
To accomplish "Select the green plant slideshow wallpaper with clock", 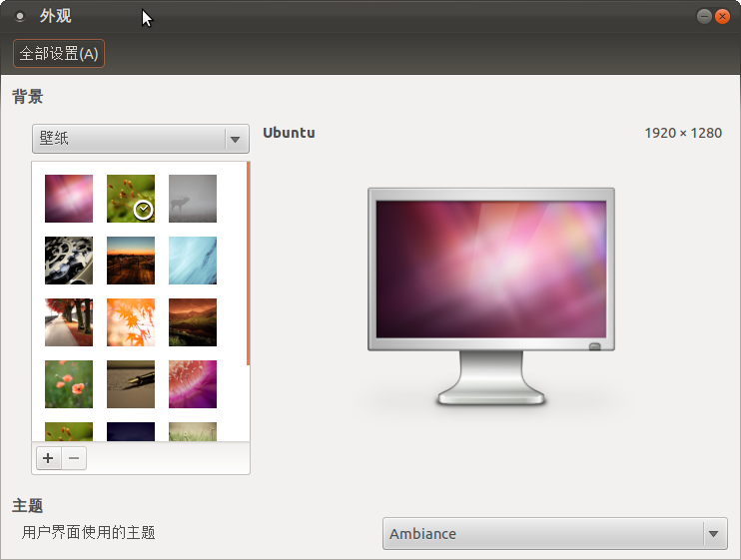I will coord(131,199).
